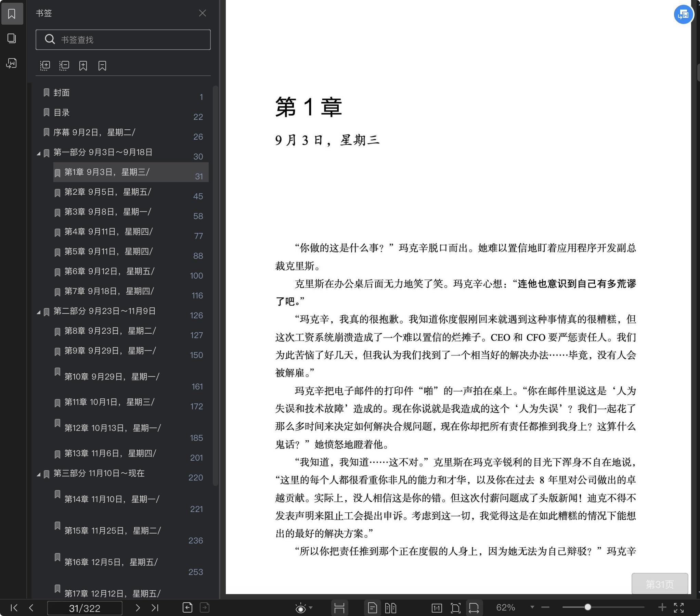Collapse all bookmarks icon
The width and height of the screenshot is (700, 616).
point(64,65)
